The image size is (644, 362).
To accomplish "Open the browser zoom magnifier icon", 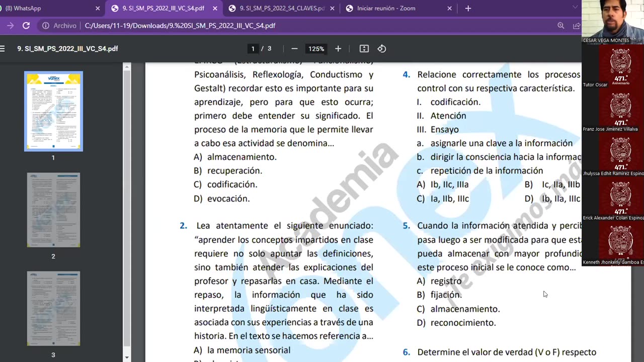I will pyautogui.click(x=560, y=26).
